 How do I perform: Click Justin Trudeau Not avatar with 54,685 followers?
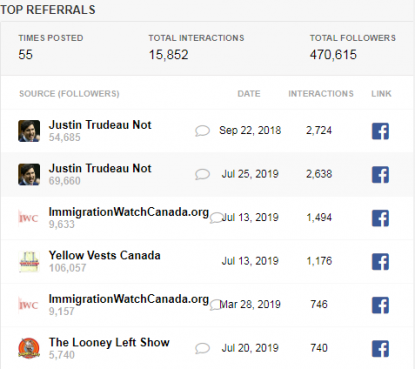(29, 131)
